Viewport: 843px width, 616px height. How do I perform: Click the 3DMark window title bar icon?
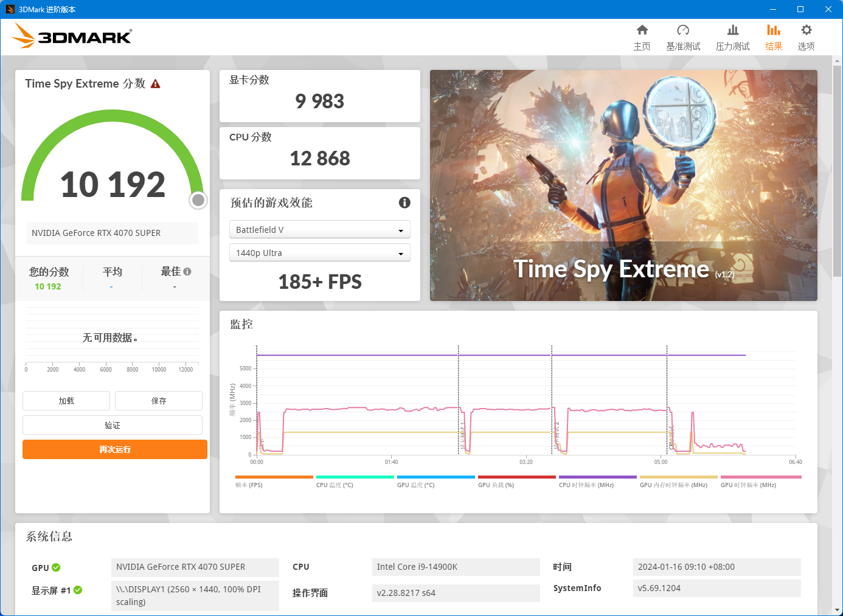[10, 9]
